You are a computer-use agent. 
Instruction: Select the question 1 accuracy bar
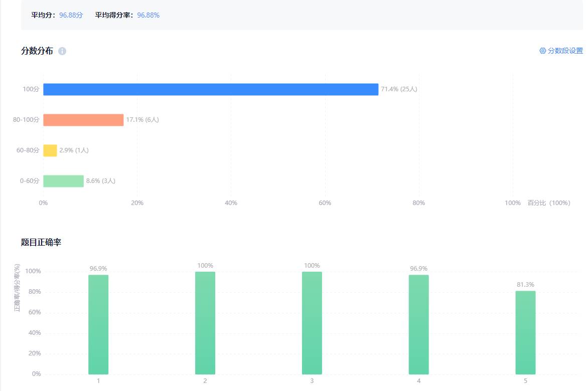pyautogui.click(x=98, y=324)
